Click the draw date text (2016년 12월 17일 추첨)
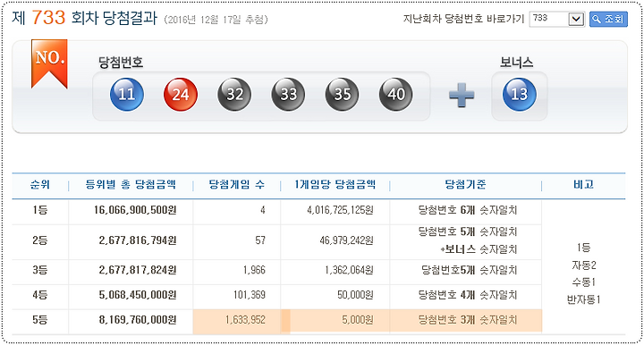This screenshot has width=644, height=345. click(x=216, y=20)
